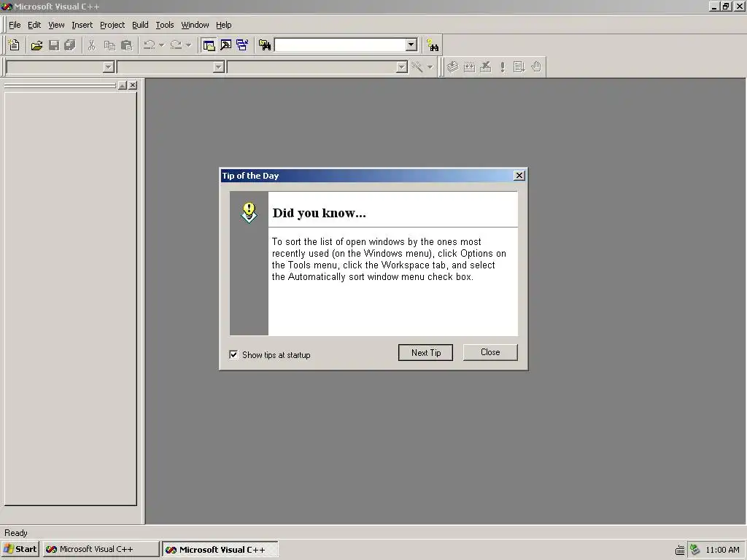Image resolution: width=747 pixels, height=560 pixels.
Task: Click the Save floppy disk icon
Action: (54, 45)
